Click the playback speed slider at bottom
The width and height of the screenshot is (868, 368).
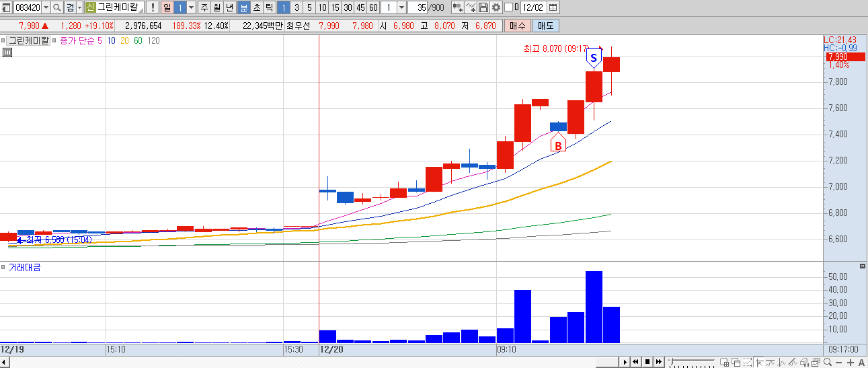[x=691, y=363]
